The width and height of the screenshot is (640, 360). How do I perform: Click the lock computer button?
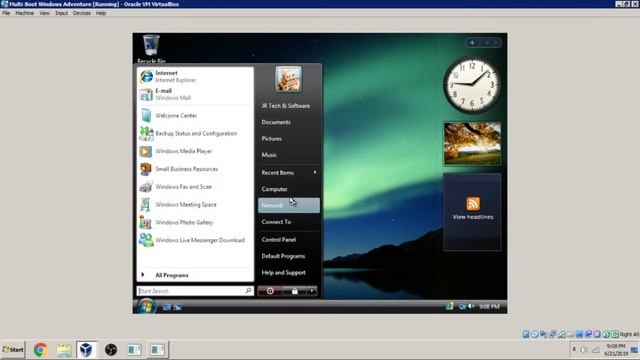[294, 291]
